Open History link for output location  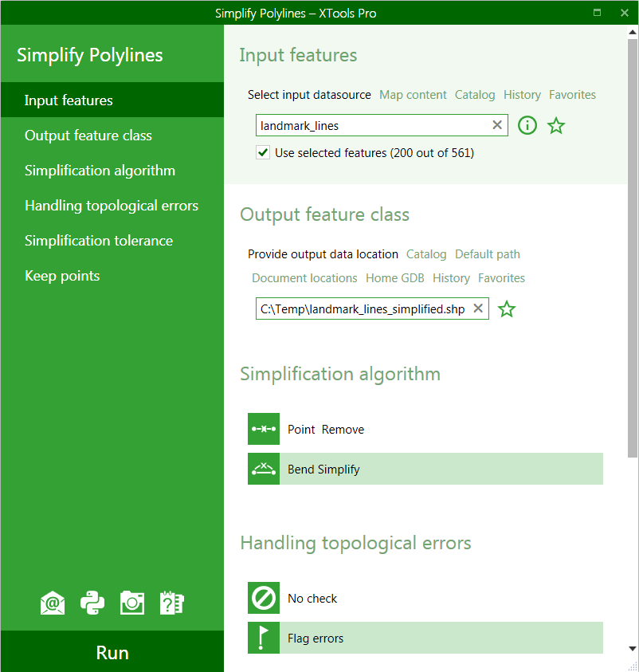pyautogui.click(x=451, y=278)
